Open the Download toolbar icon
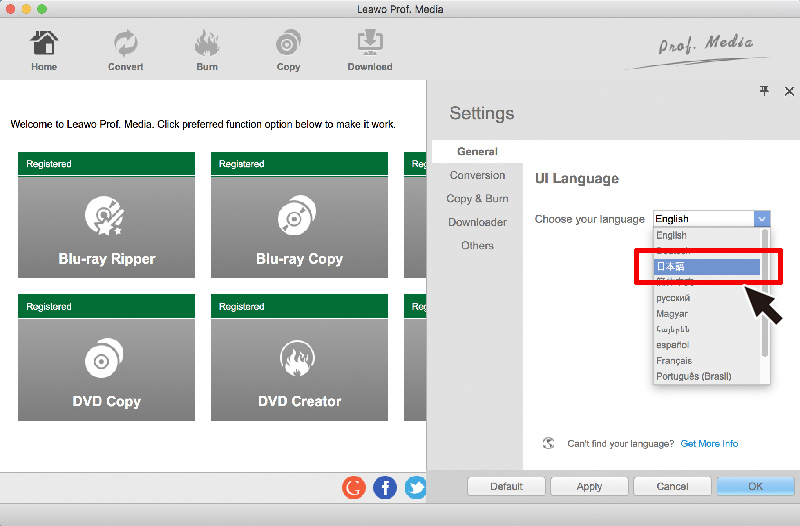Screen dimensions: 800x526 tap(370, 50)
